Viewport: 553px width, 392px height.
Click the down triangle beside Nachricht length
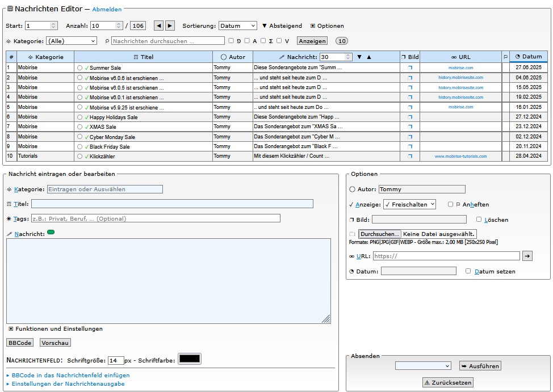click(x=359, y=57)
